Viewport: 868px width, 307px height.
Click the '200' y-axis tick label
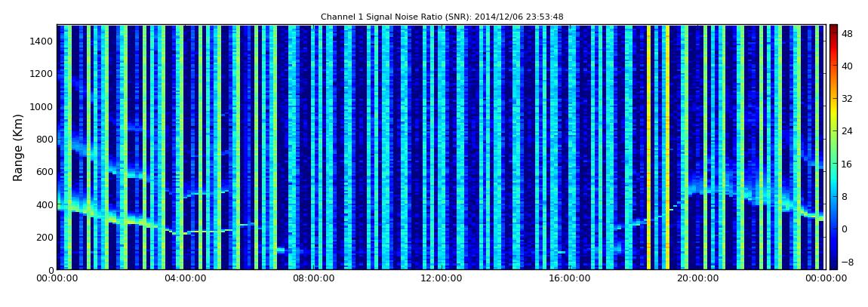point(45,238)
